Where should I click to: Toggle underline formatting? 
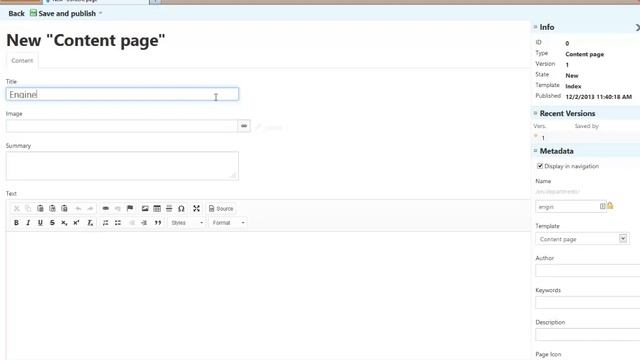(40, 223)
